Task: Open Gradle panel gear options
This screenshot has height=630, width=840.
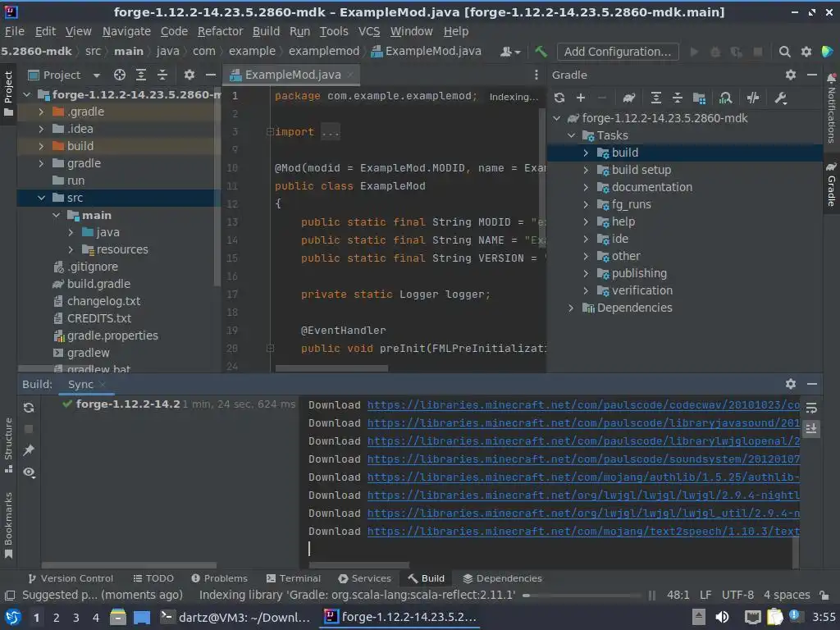Action: (x=791, y=75)
